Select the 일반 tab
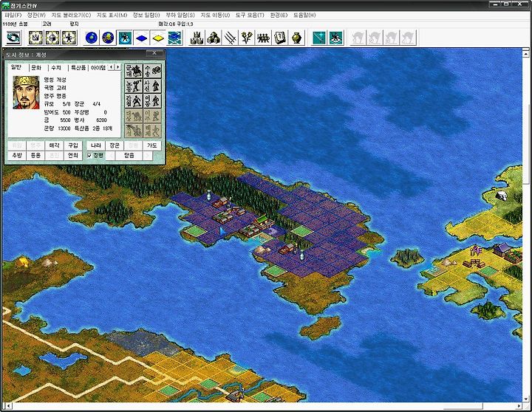Image resolution: width=532 pixels, height=412 pixels. click(16, 67)
